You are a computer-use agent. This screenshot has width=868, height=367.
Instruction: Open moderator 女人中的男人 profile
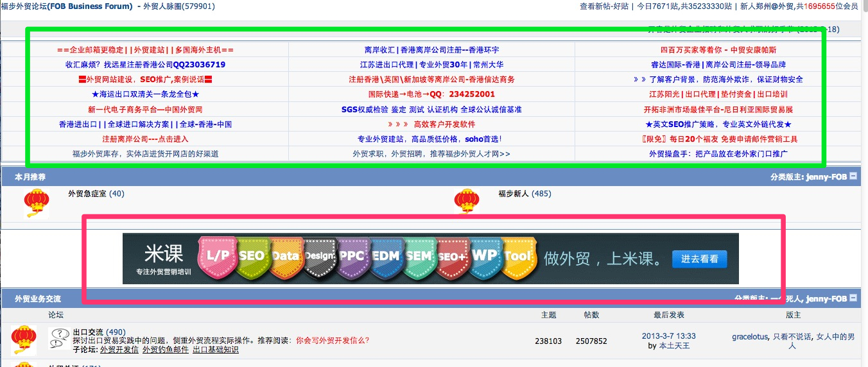pyautogui.click(x=822, y=341)
